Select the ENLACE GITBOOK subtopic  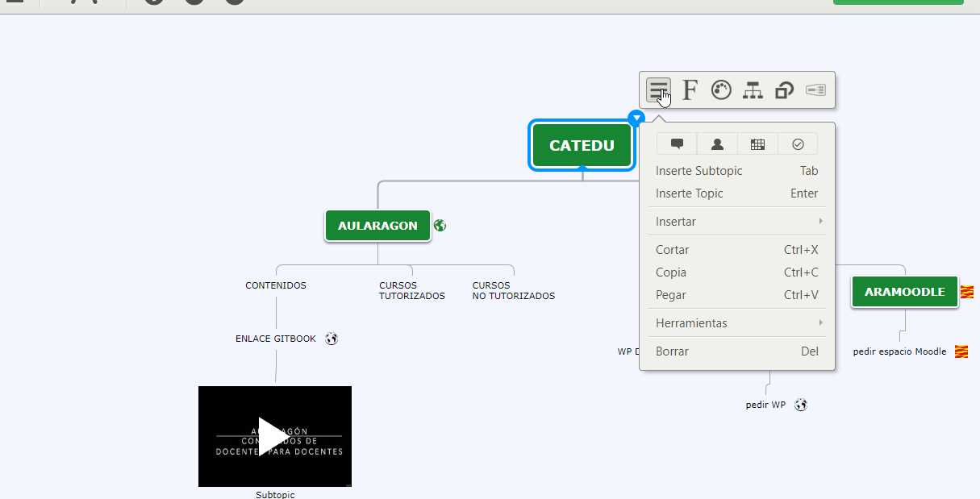pyautogui.click(x=276, y=339)
